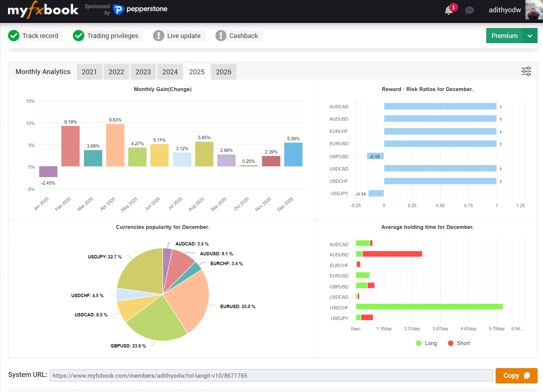Switch to the 2026 year tab
This screenshot has height=392, width=543.
coord(223,72)
